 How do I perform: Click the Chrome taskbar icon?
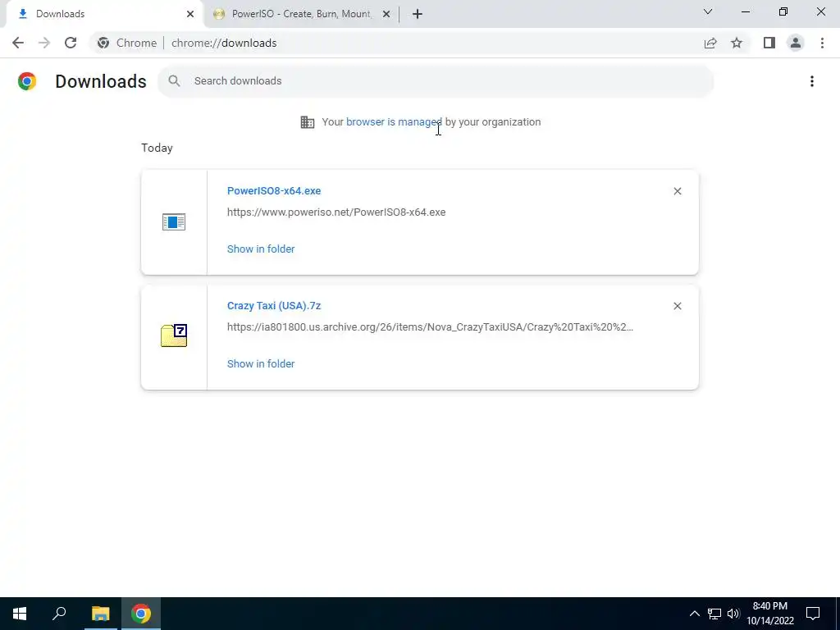click(x=141, y=614)
